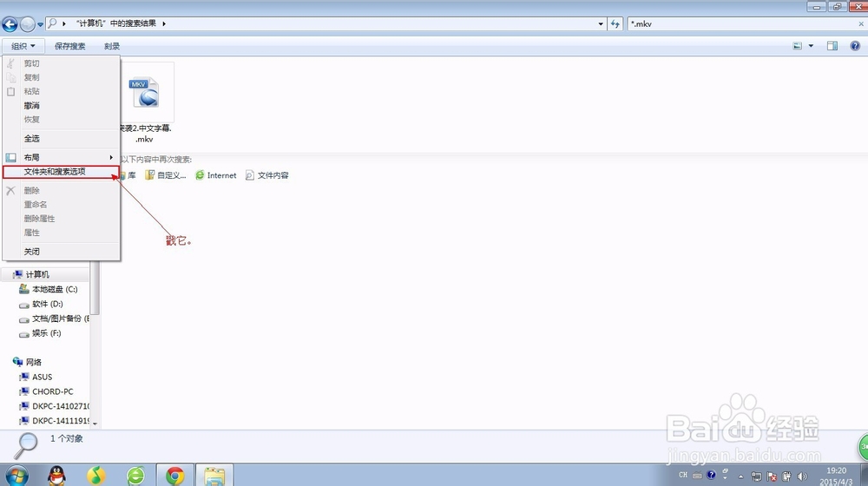Click the search magnifier icon in address bar

pos(53,23)
